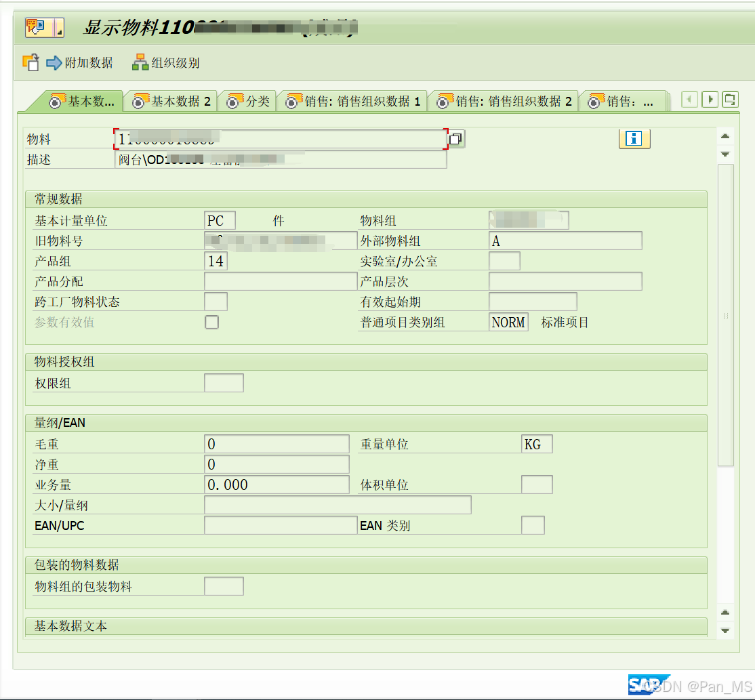Click the 实验室/办公室 field
Image resolution: width=755 pixels, height=700 pixels.
(504, 261)
